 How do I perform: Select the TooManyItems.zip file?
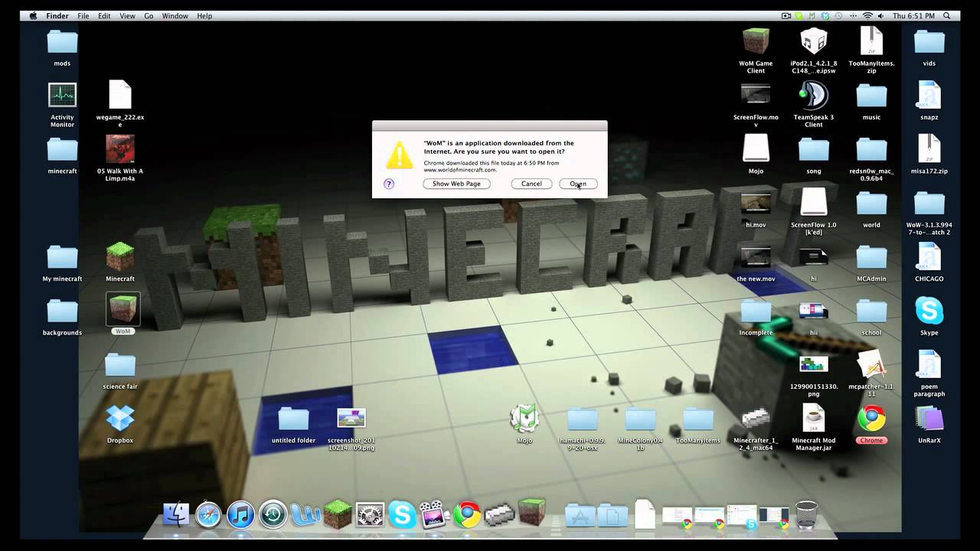871,41
